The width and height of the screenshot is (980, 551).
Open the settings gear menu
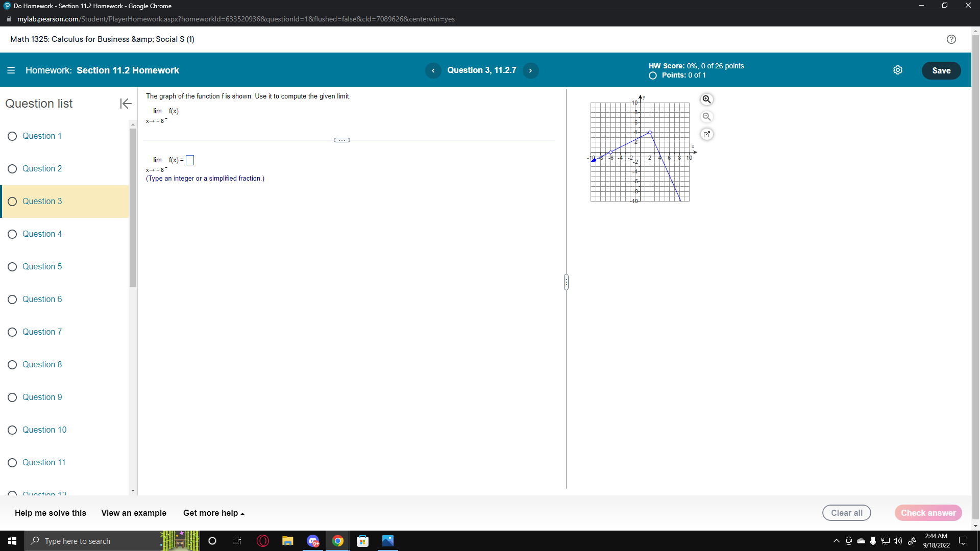pos(898,70)
